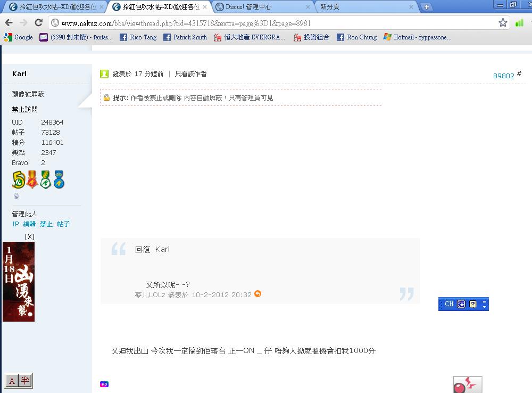Switch to the 新分頁 tab
The image size is (532, 393).
coord(365,7)
